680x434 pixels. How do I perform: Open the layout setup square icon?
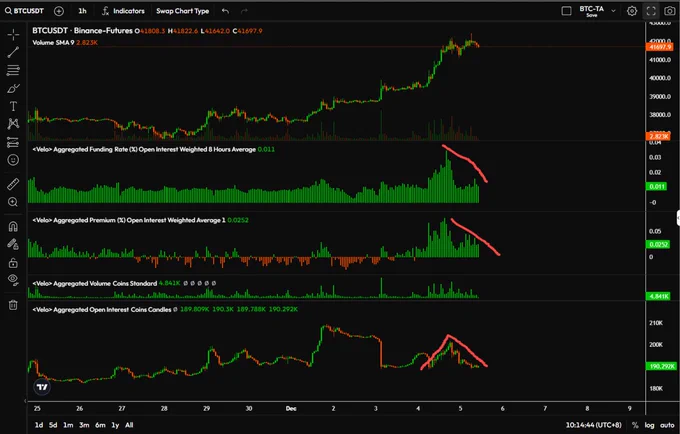[x=566, y=11]
